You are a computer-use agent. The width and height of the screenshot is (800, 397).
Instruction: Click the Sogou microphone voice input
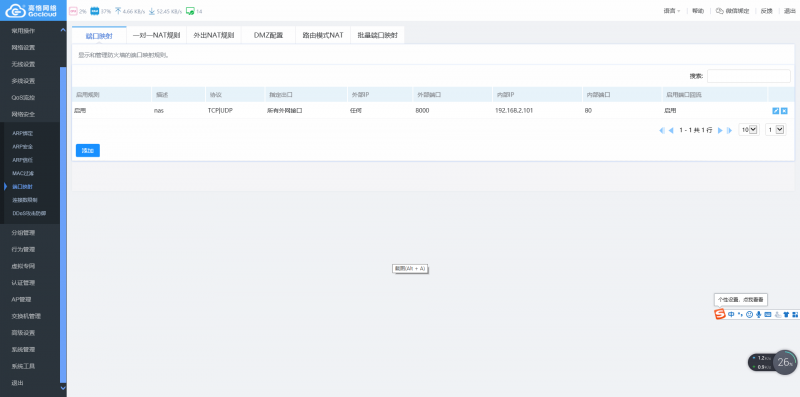point(759,314)
